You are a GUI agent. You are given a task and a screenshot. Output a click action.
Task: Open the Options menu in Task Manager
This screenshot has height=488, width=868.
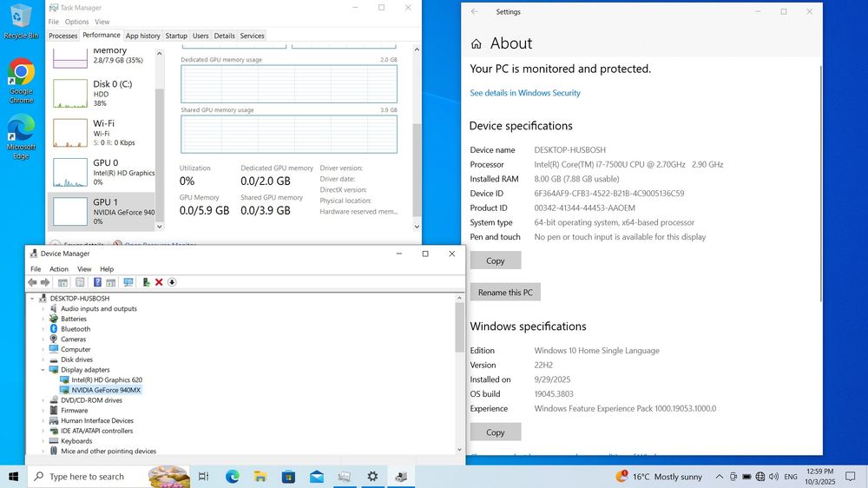76,23
